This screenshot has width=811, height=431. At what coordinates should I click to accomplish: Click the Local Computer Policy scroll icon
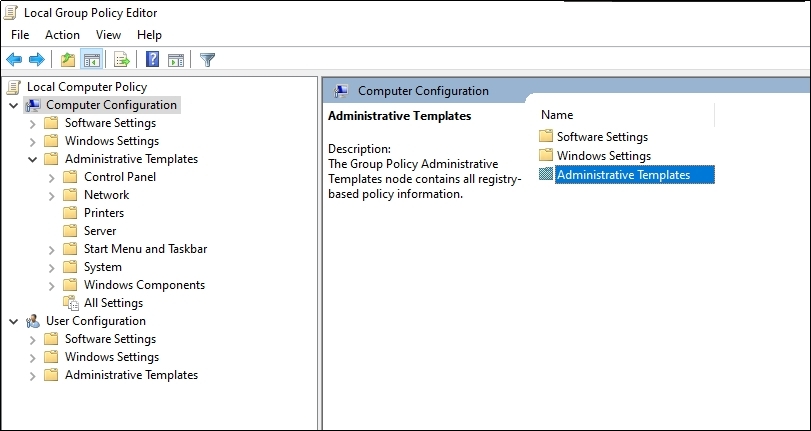(13, 87)
